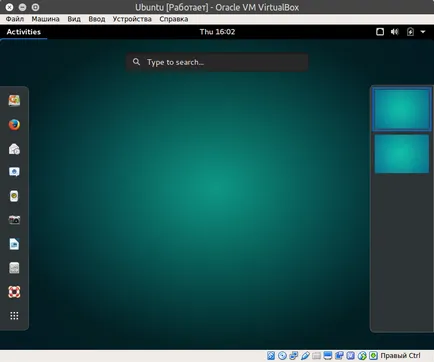
Task: Open the Thu 16:02 clock menu
Action: pos(217,32)
